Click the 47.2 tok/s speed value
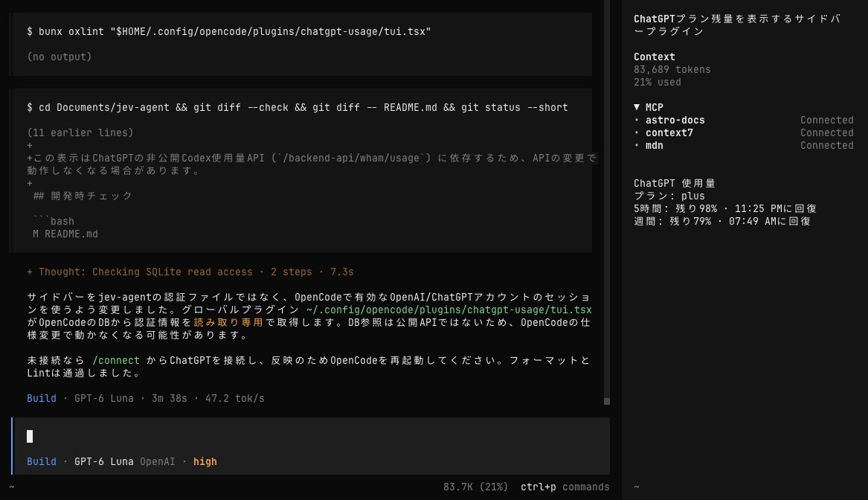The width and height of the screenshot is (868, 500). point(235,399)
